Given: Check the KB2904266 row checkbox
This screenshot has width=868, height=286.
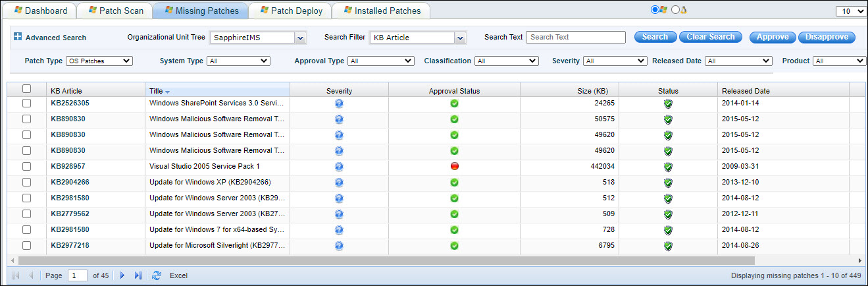Looking at the screenshot, I should (x=26, y=183).
